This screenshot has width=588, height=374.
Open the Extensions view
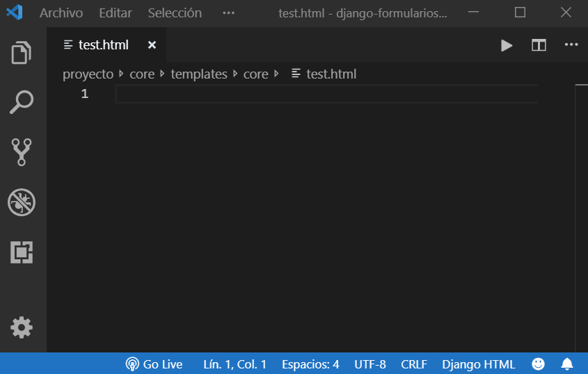pyautogui.click(x=22, y=252)
